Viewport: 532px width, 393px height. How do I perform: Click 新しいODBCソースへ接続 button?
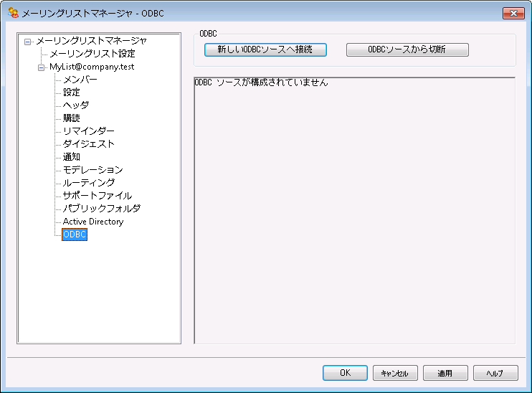coord(265,49)
